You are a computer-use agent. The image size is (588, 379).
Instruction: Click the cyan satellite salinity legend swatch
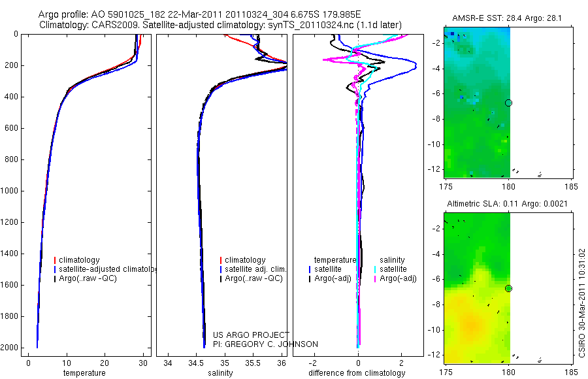[375, 269]
